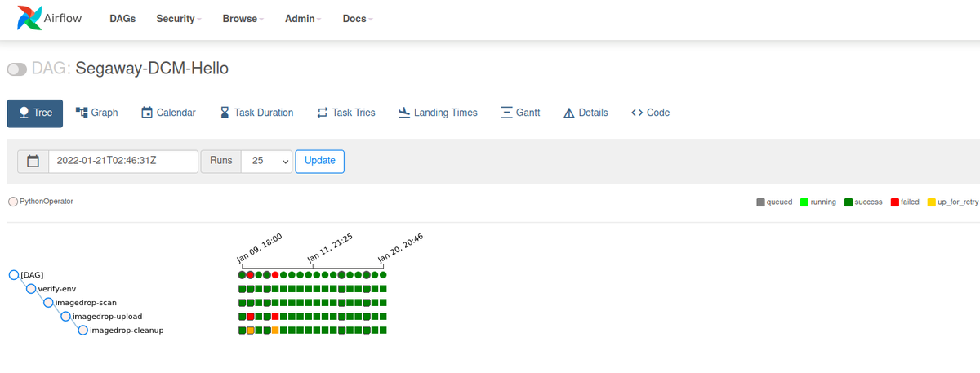Image resolution: width=980 pixels, height=373 pixels.
Task: Open the Graph view
Action: tap(96, 113)
